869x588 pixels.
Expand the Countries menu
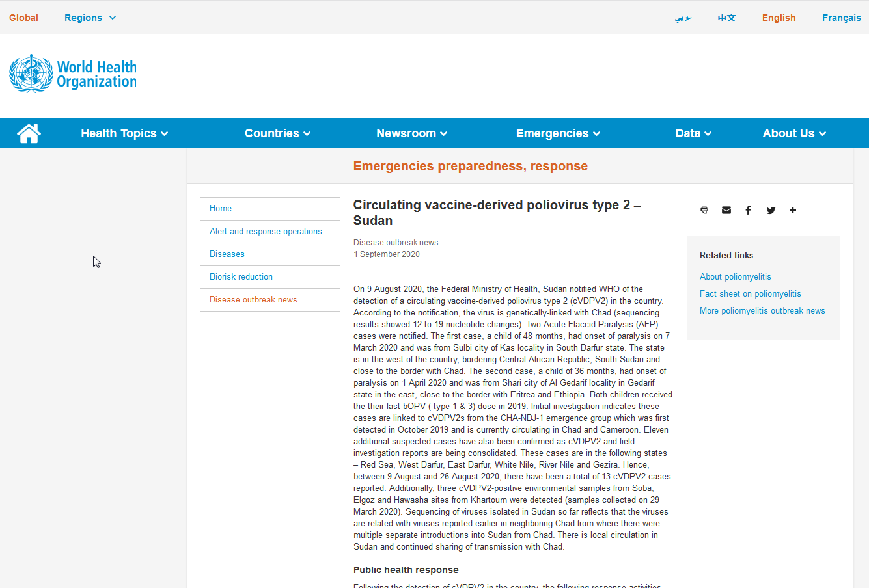tap(277, 133)
